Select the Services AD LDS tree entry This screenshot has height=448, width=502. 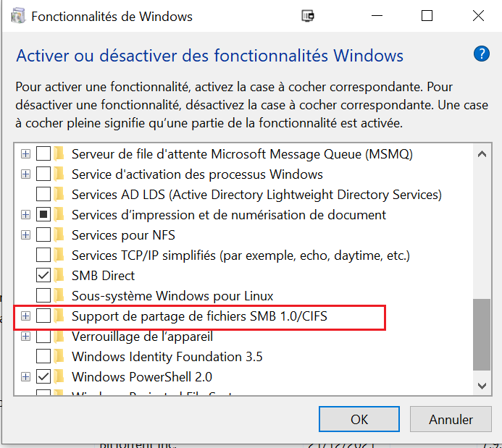(x=256, y=195)
